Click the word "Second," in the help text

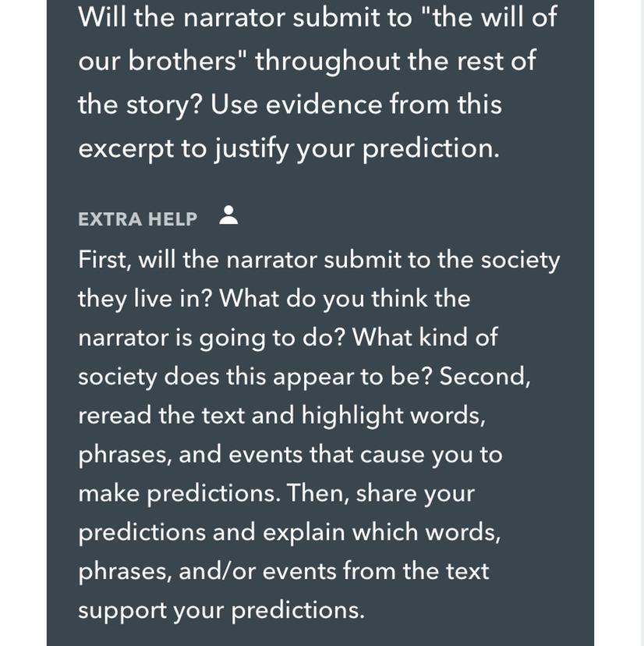[485, 377]
